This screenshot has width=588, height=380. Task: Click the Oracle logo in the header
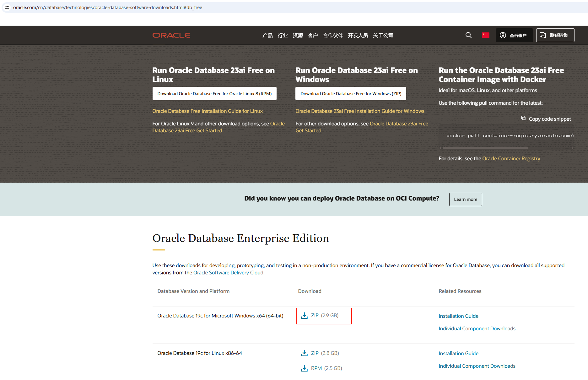point(171,35)
